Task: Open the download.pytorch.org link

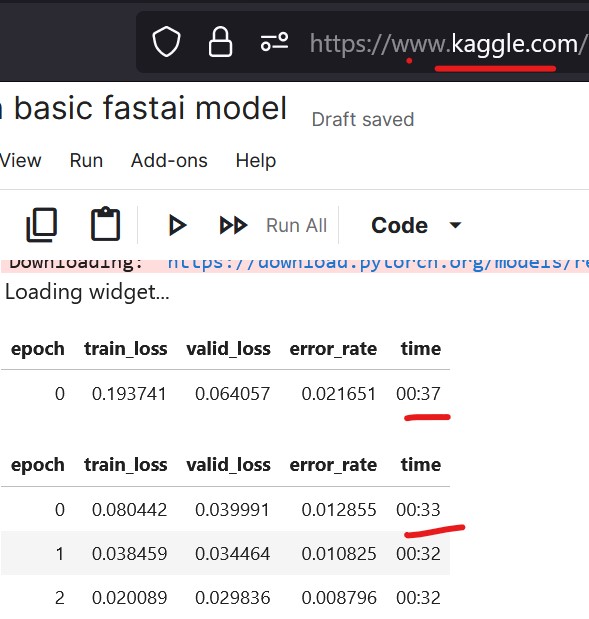Action: tap(378, 264)
